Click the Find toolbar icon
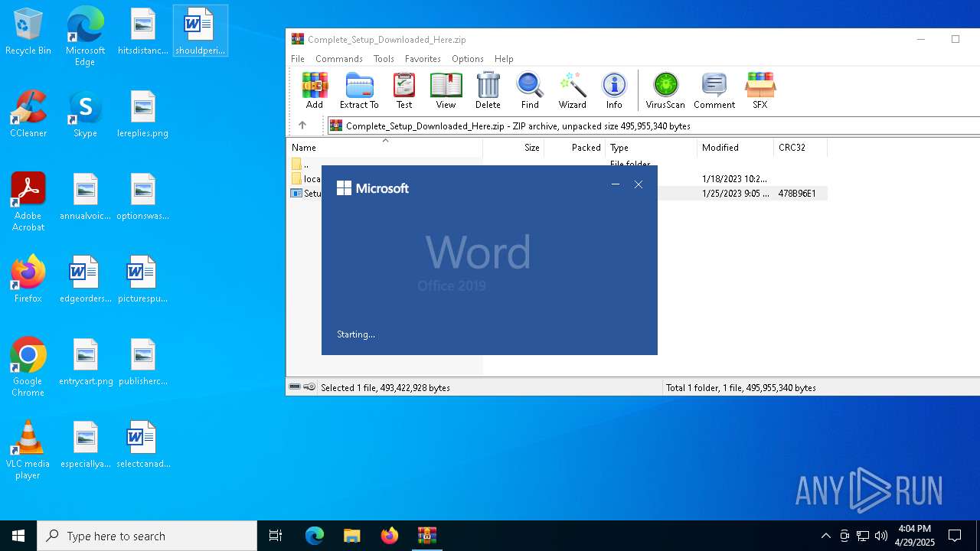 tap(530, 91)
